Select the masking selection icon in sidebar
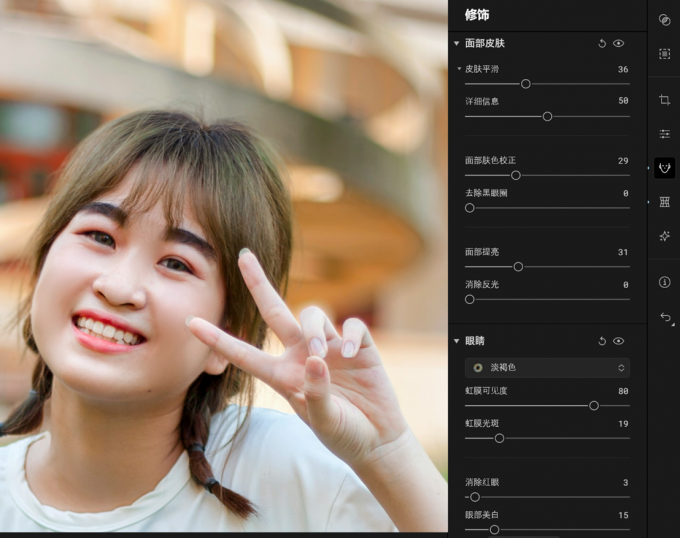The width and height of the screenshot is (680, 538). [x=664, y=54]
